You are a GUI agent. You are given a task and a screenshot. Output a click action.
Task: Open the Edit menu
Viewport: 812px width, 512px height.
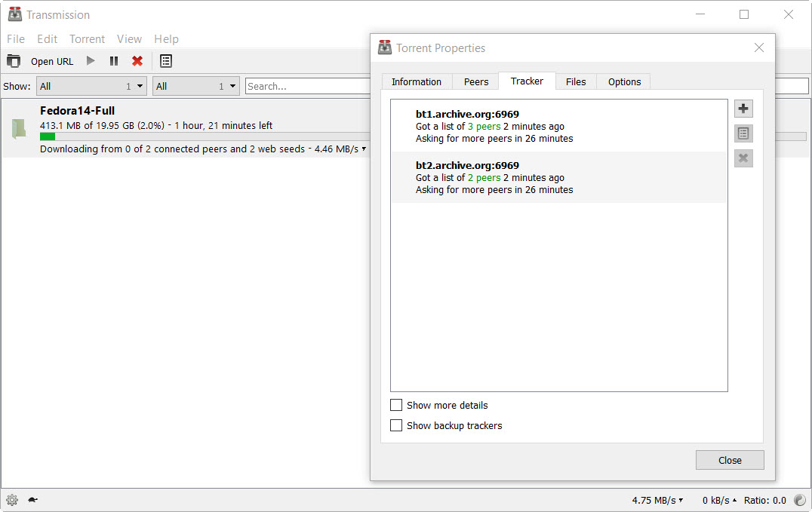pyautogui.click(x=47, y=38)
